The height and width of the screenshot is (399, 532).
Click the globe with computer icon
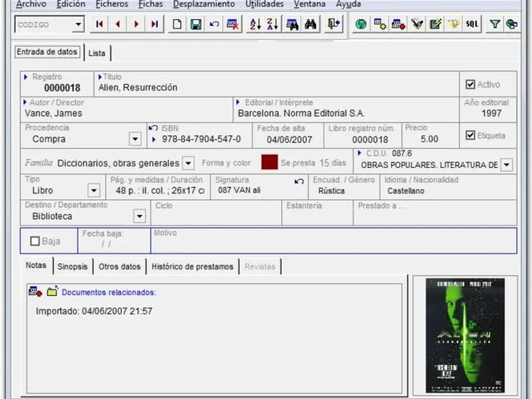(x=511, y=24)
